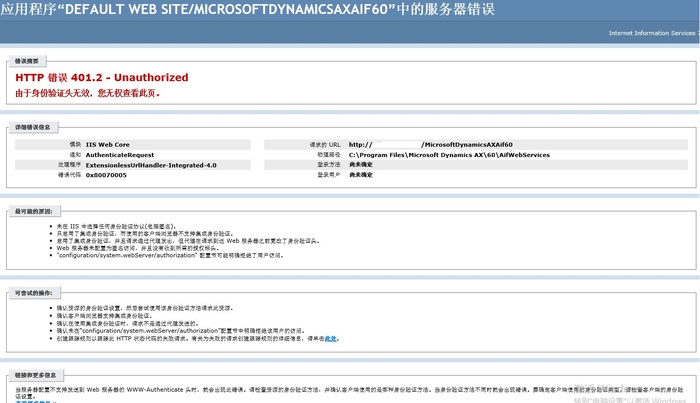
Task: Open the 此处 link about failed request tracing
Action: click(x=330, y=338)
